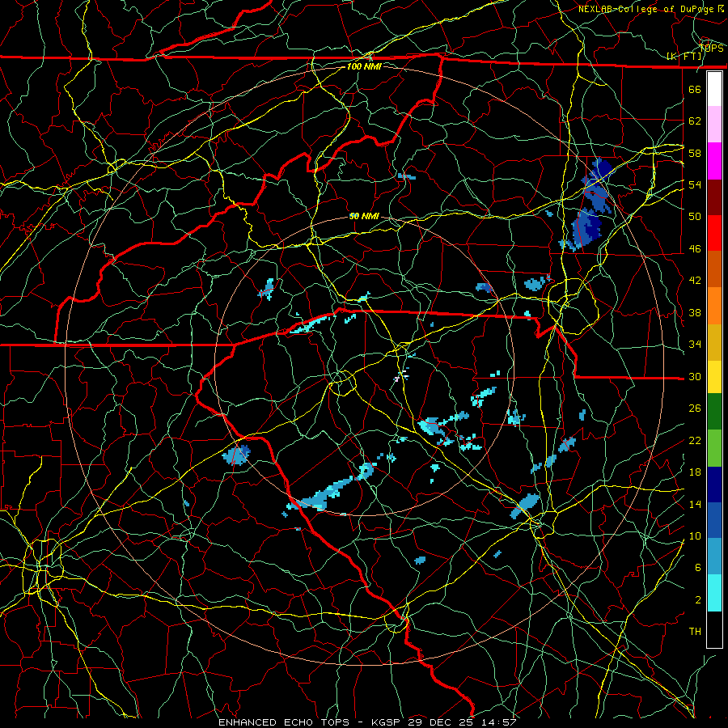Select the cyan 2 kft legend swatch
This screenshot has height=728, width=728.
click(714, 593)
